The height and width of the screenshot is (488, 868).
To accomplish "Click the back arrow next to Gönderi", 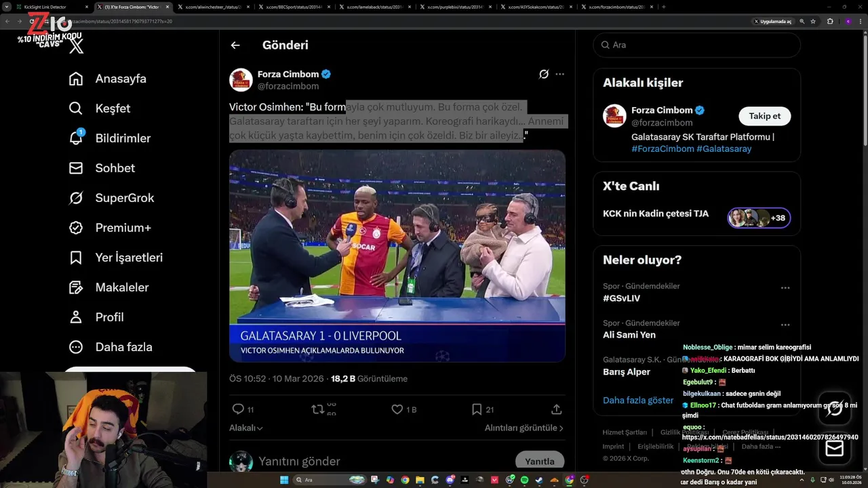I will (235, 45).
